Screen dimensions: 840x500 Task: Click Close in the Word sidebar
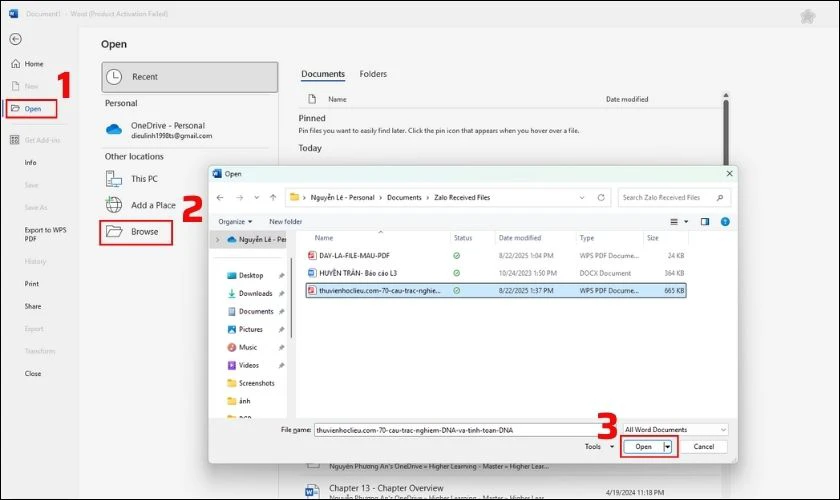point(33,374)
